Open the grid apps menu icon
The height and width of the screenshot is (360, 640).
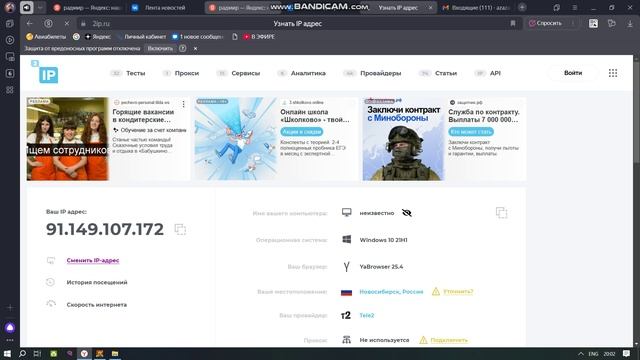pos(613,73)
